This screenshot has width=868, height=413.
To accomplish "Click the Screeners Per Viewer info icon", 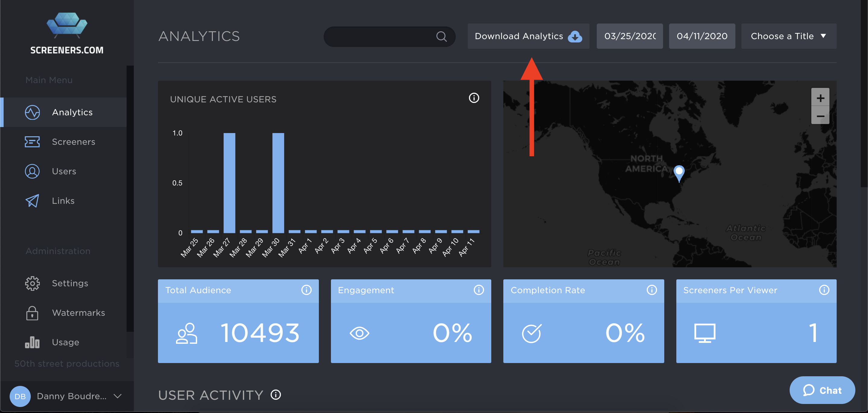I will coord(824,290).
